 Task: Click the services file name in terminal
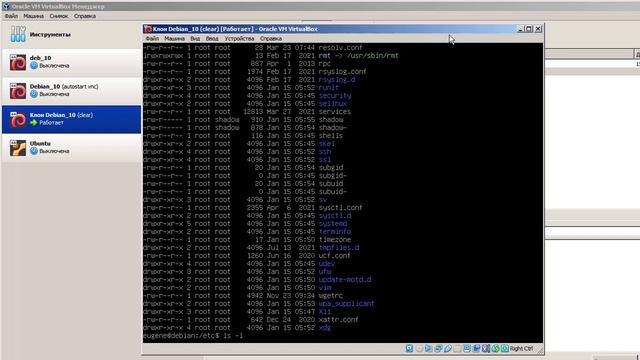click(x=335, y=111)
